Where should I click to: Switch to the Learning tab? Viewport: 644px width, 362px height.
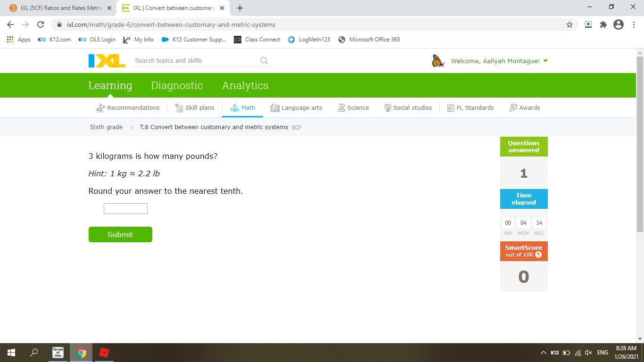click(110, 85)
